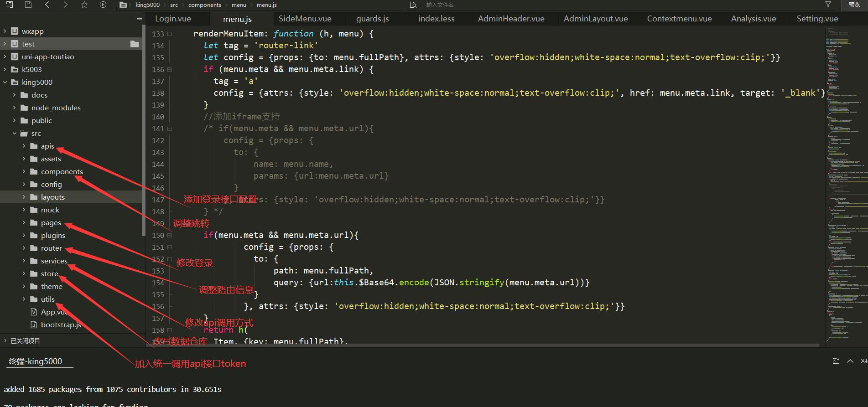The height and width of the screenshot is (407, 868).
Task: Open the Setting.vue tab
Action: click(x=817, y=19)
